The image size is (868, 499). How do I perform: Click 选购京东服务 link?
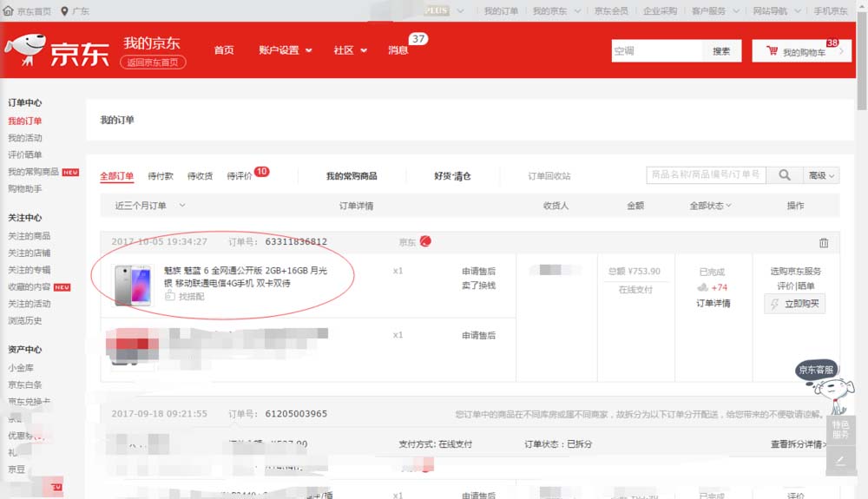point(795,271)
